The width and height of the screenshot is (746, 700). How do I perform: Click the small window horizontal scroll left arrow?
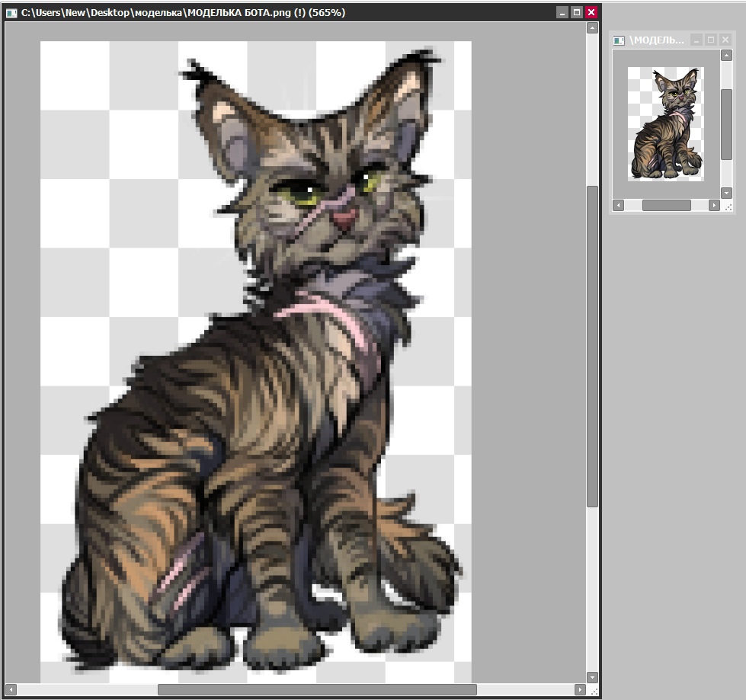pyautogui.click(x=619, y=205)
